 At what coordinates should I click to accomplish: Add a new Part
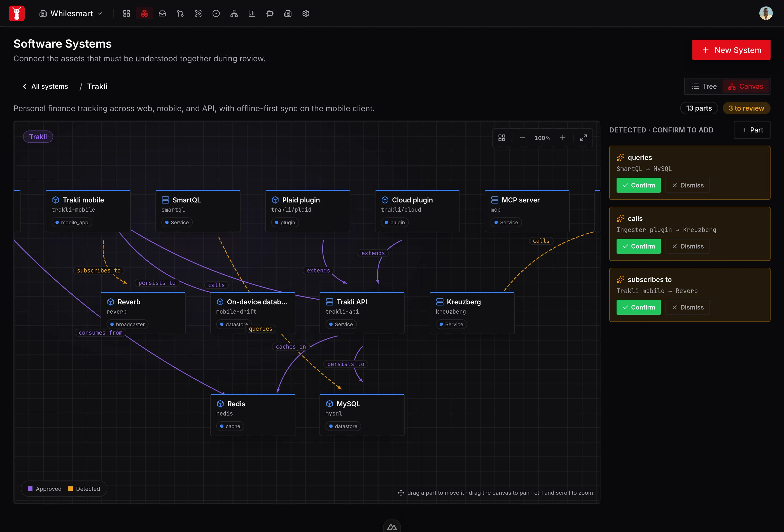pos(752,130)
